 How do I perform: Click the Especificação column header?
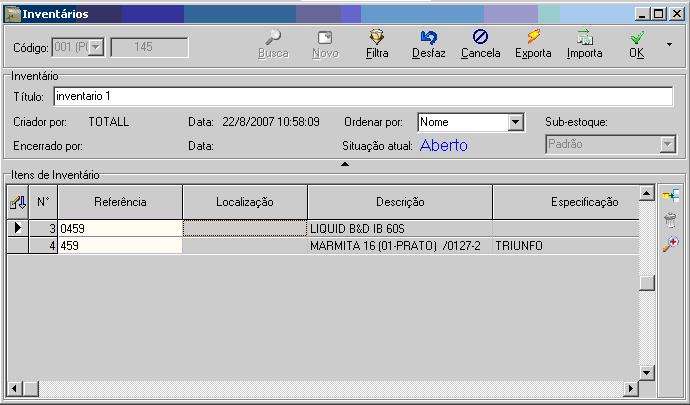click(566, 202)
